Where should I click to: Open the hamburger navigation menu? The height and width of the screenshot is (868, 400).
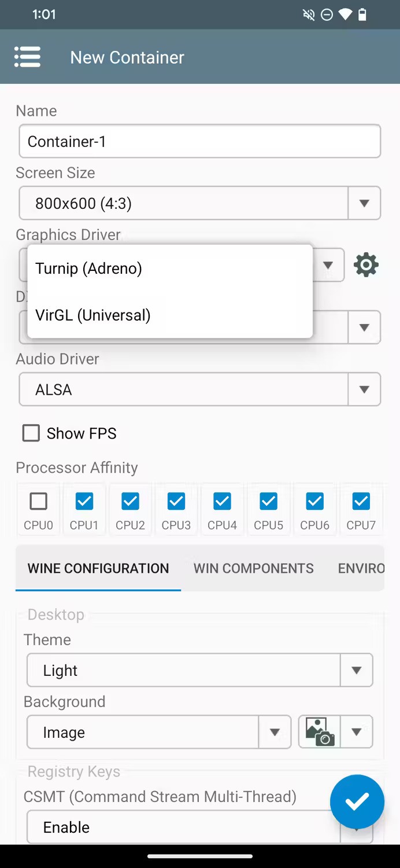[x=27, y=57]
